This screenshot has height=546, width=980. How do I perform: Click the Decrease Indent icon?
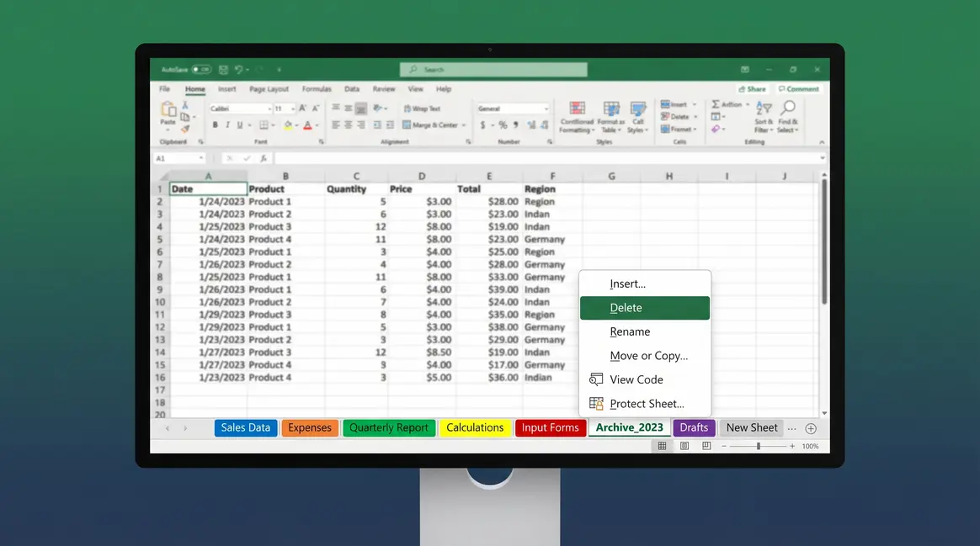(x=377, y=125)
